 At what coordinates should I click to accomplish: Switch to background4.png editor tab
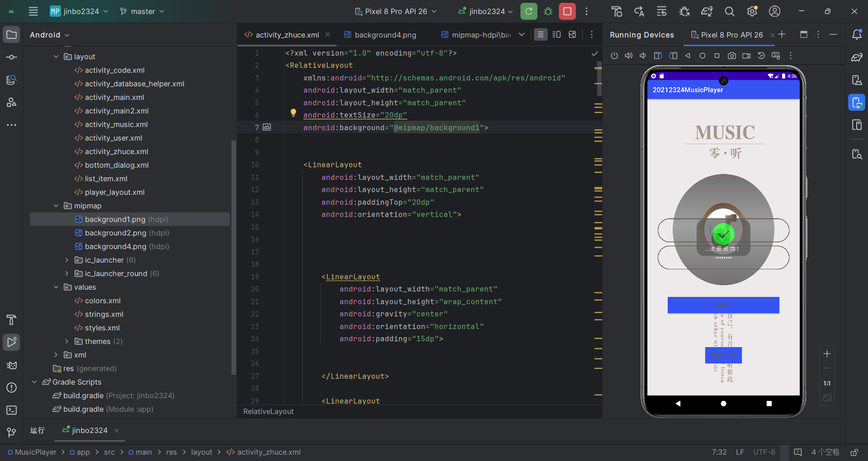coord(380,35)
